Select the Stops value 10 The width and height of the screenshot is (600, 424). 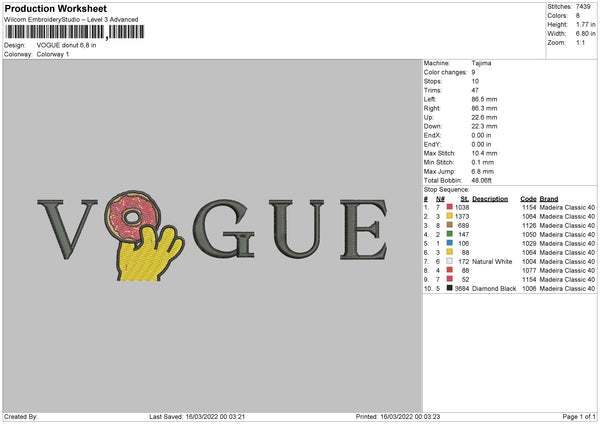tap(475, 81)
